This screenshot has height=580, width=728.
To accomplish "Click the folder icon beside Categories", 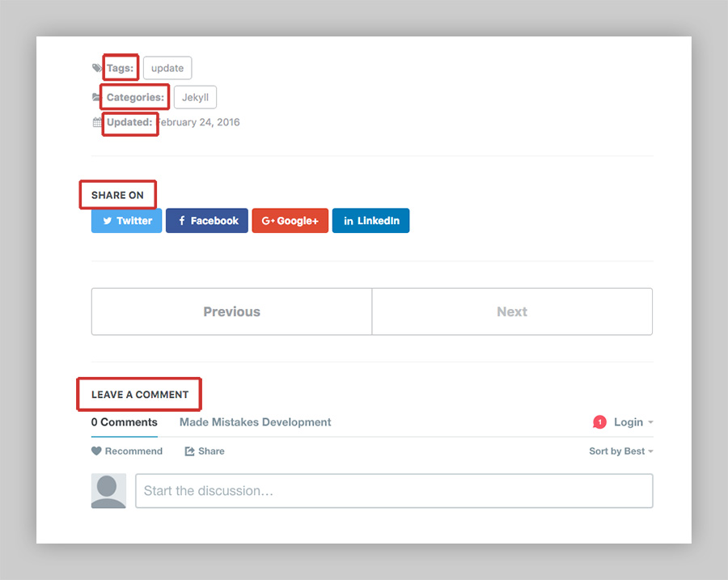I will [96, 98].
